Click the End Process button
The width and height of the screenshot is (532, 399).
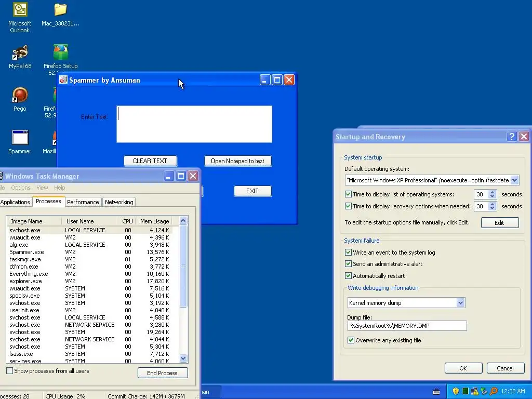pos(163,373)
